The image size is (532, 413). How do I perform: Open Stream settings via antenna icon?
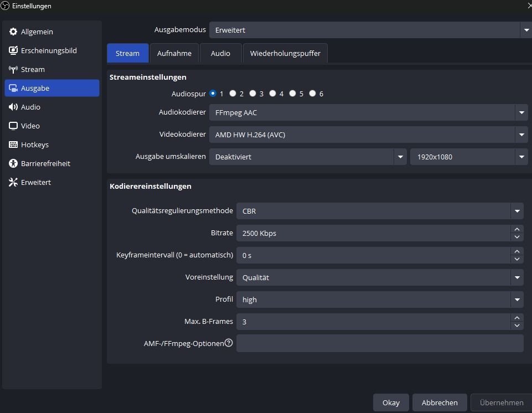(13, 70)
